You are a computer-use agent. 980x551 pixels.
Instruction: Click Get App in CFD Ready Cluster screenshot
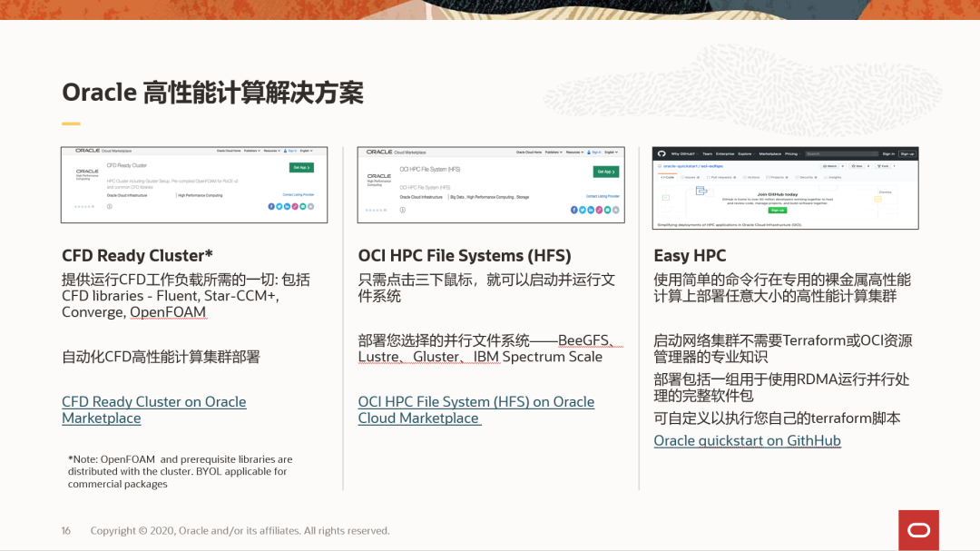coord(301,168)
